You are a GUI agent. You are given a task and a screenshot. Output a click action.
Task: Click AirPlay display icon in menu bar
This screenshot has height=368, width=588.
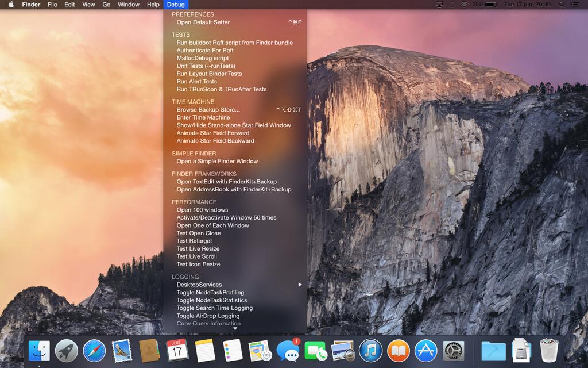440,5
